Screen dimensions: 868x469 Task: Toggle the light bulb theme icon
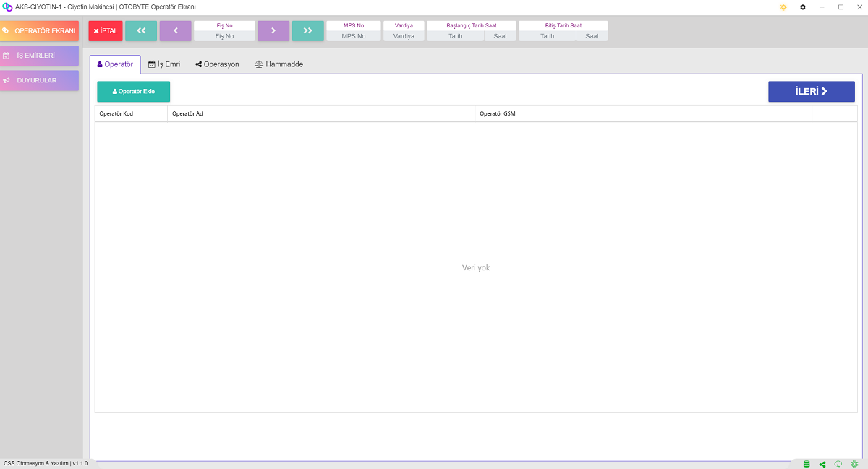pyautogui.click(x=783, y=7)
